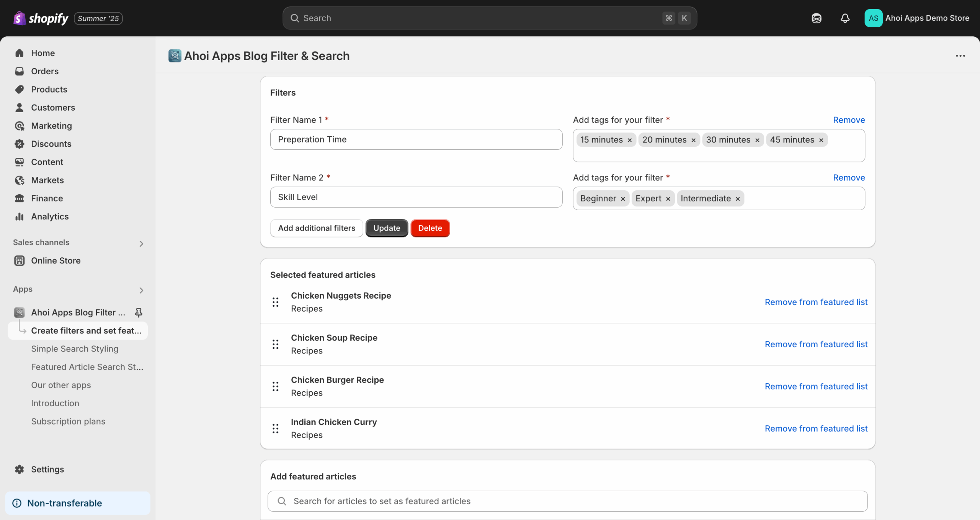Remove the Expert tag
This screenshot has width=980, height=520.
pos(668,199)
